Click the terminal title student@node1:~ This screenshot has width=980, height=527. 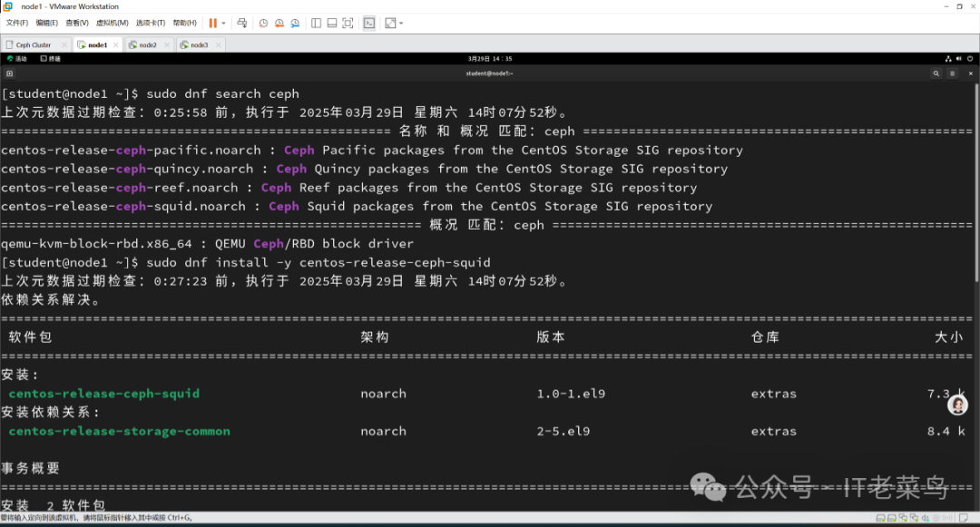pyautogui.click(x=489, y=73)
